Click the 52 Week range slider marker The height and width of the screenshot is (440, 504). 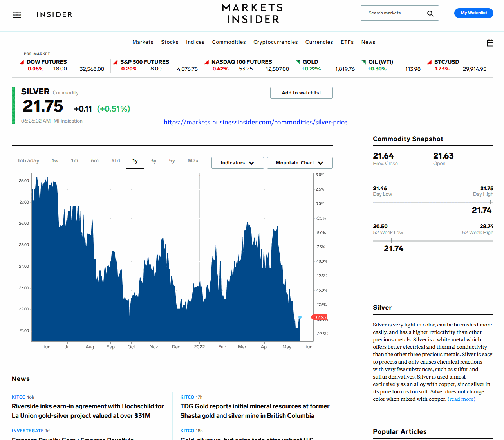[391, 241]
